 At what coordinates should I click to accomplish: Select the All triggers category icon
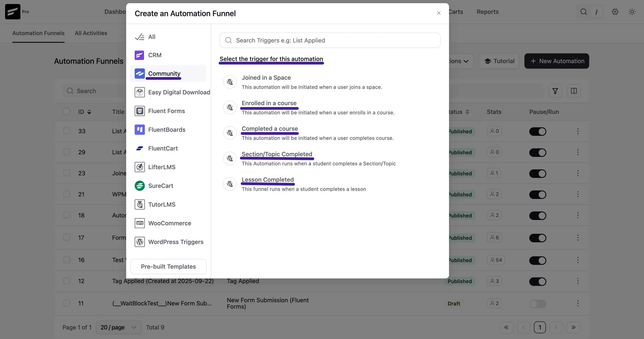pyautogui.click(x=140, y=37)
